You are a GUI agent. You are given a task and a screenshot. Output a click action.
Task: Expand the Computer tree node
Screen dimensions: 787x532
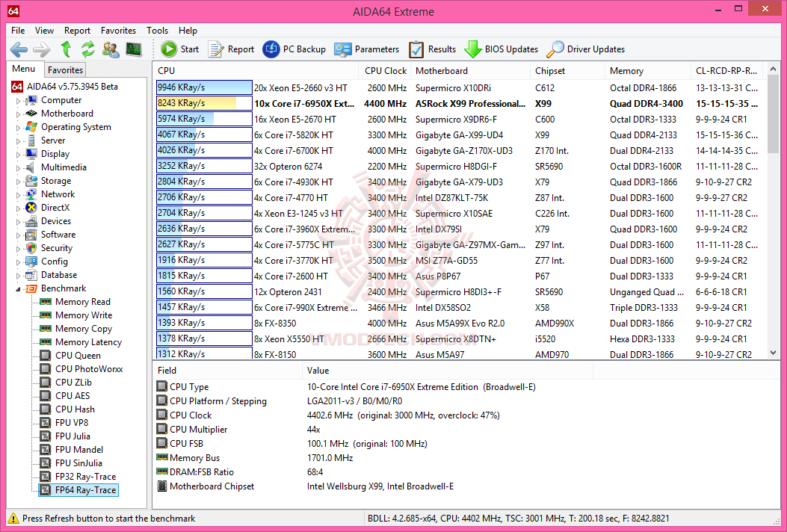(18, 100)
